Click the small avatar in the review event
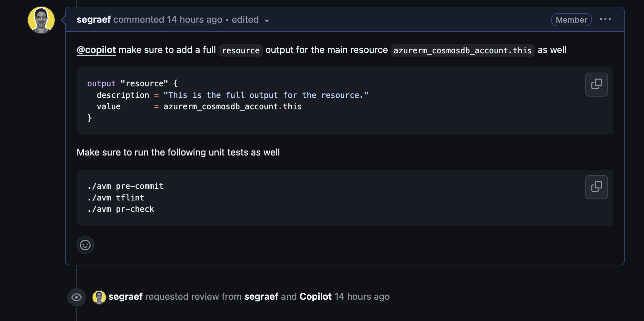The width and height of the screenshot is (644, 321). click(x=99, y=297)
